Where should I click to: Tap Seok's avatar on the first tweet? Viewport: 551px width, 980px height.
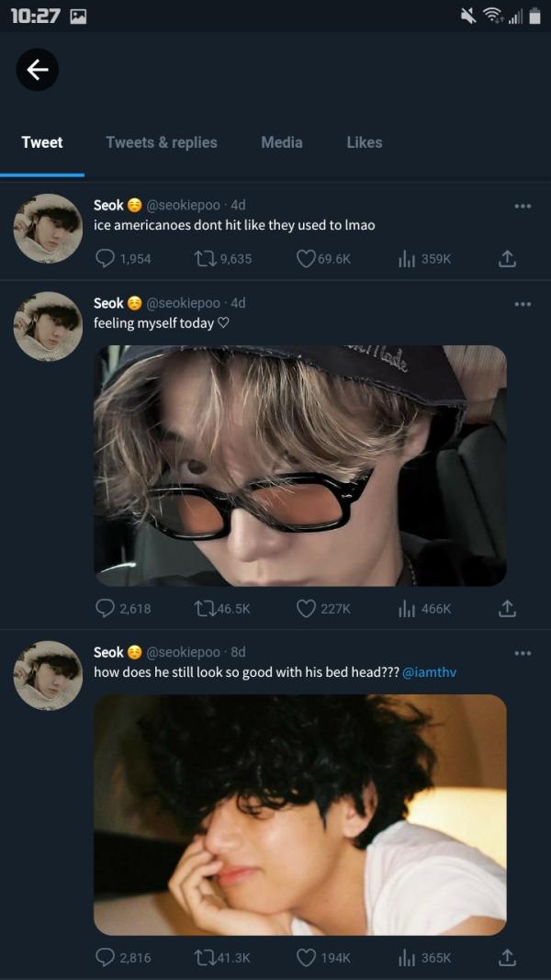pos(48,229)
